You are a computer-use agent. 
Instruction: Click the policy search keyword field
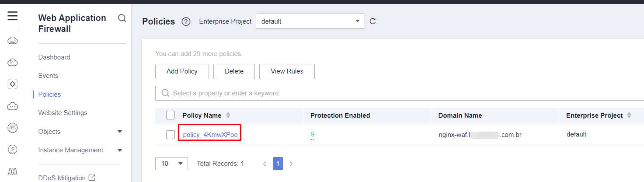393,93
